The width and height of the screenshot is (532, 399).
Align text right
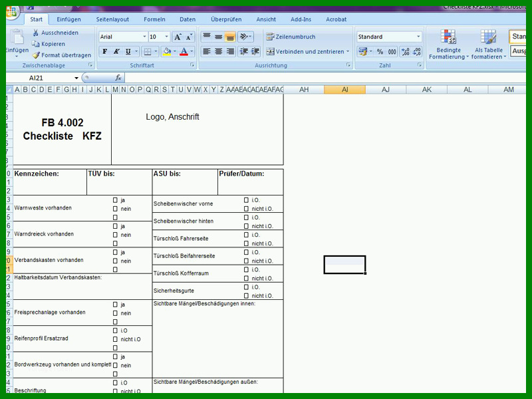tap(230, 52)
